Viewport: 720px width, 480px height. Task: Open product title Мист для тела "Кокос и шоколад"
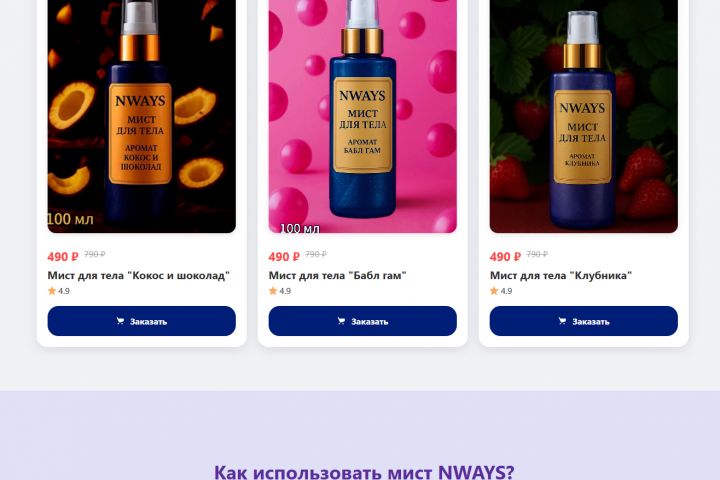click(139, 276)
